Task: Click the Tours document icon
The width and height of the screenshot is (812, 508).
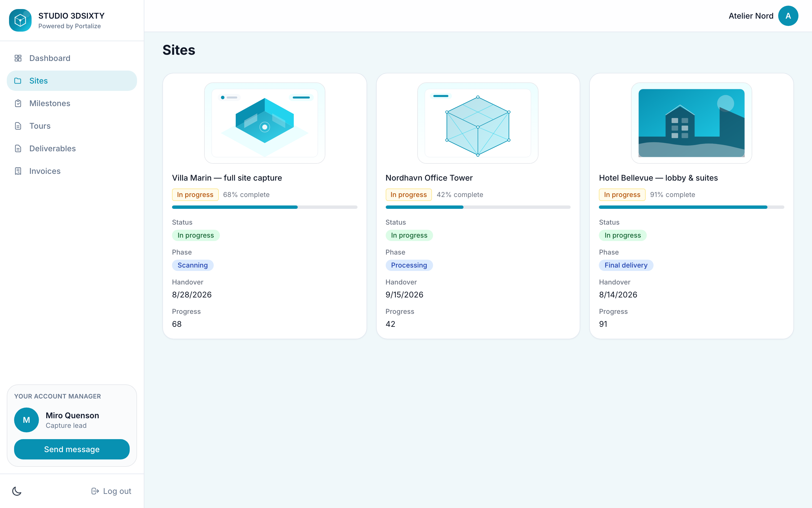Action: tap(18, 126)
